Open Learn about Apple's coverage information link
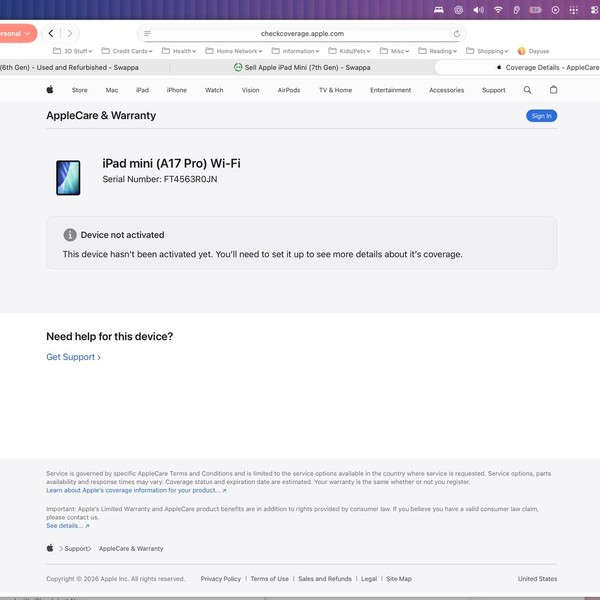600x600 pixels. click(136, 490)
